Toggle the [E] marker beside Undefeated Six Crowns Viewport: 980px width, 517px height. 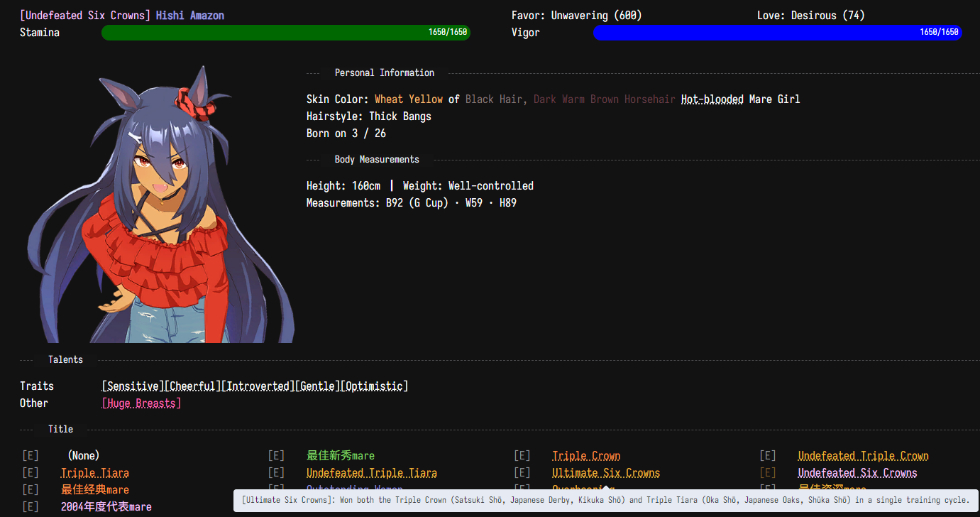coord(767,473)
